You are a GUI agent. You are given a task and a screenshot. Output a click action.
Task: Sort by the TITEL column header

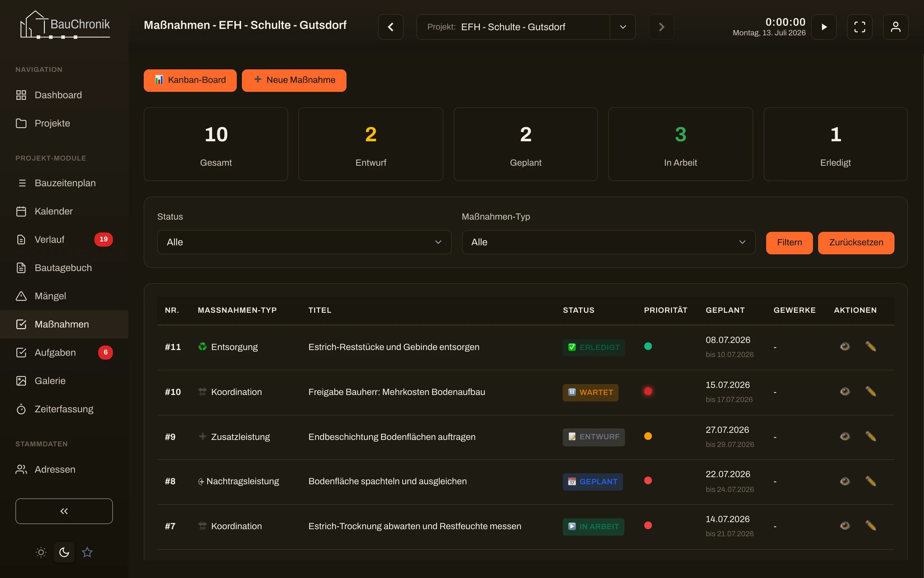click(x=320, y=310)
